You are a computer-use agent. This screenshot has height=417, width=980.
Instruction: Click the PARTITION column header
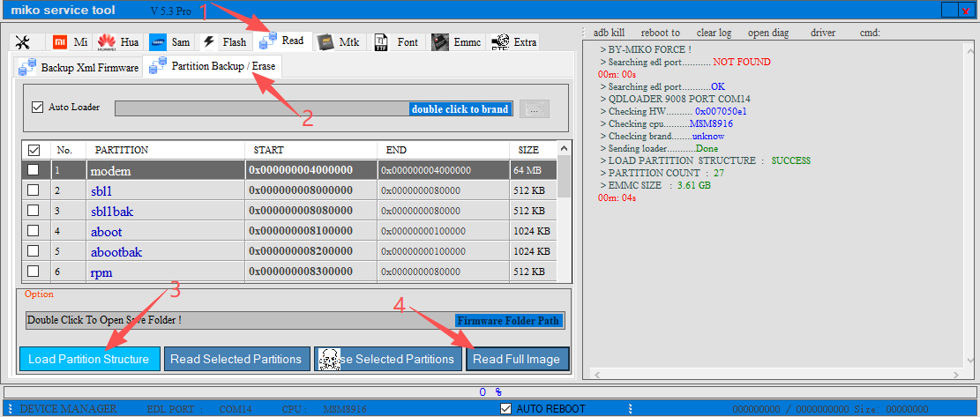[165, 150]
